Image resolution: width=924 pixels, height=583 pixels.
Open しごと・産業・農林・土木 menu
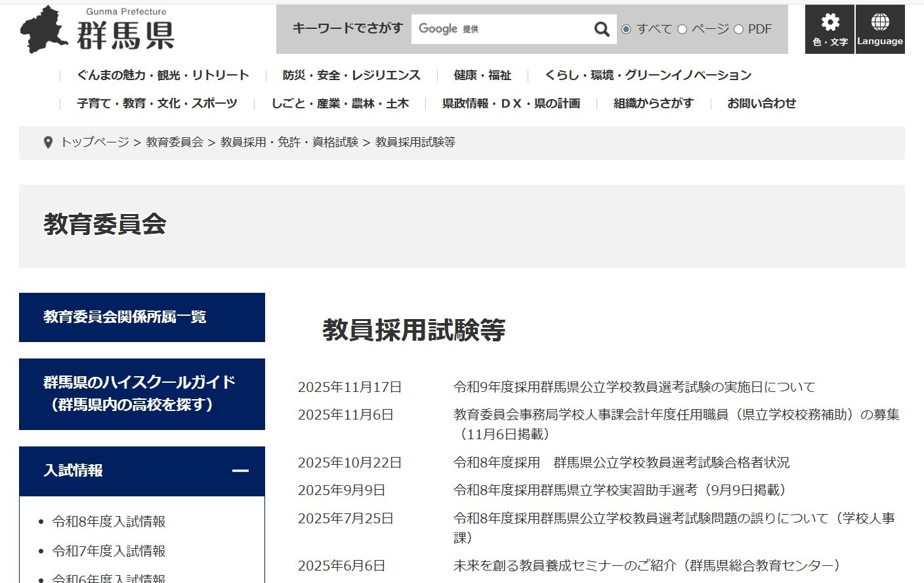pos(340,104)
